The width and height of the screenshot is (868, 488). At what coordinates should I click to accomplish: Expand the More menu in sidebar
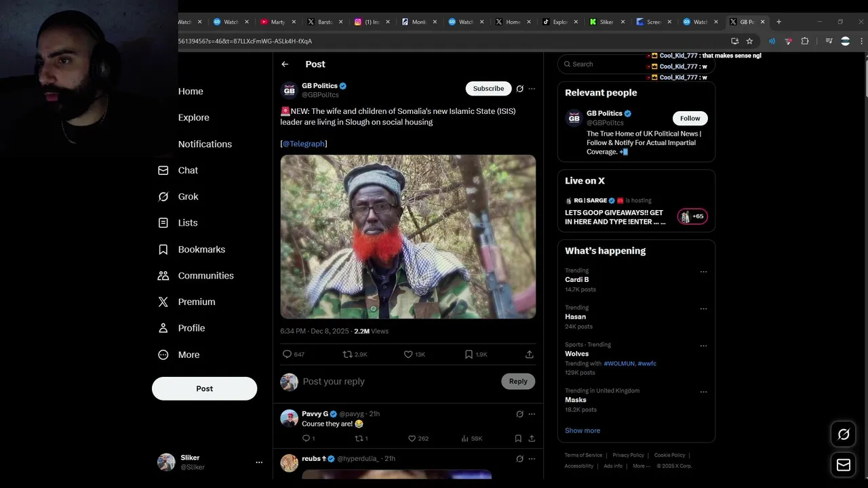pos(179,355)
